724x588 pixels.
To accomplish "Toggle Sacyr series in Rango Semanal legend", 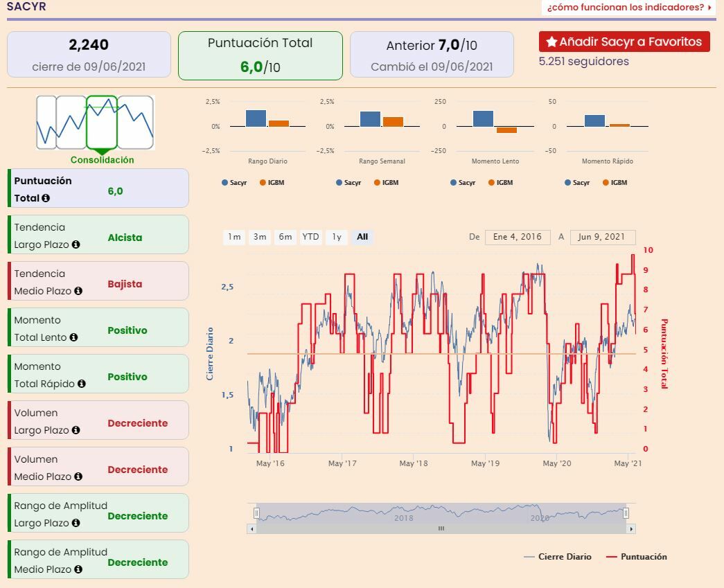I will [x=348, y=183].
